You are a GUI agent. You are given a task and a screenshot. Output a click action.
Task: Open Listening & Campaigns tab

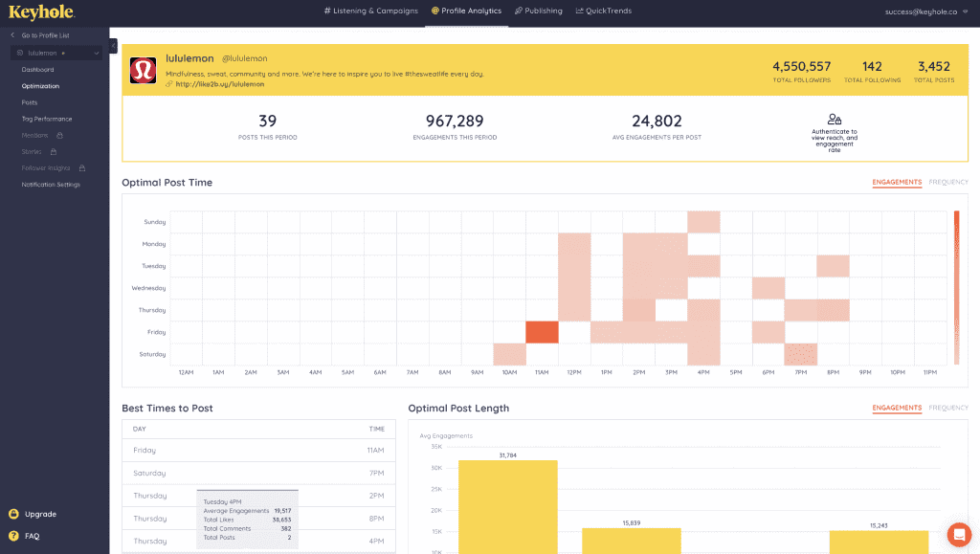pos(371,11)
